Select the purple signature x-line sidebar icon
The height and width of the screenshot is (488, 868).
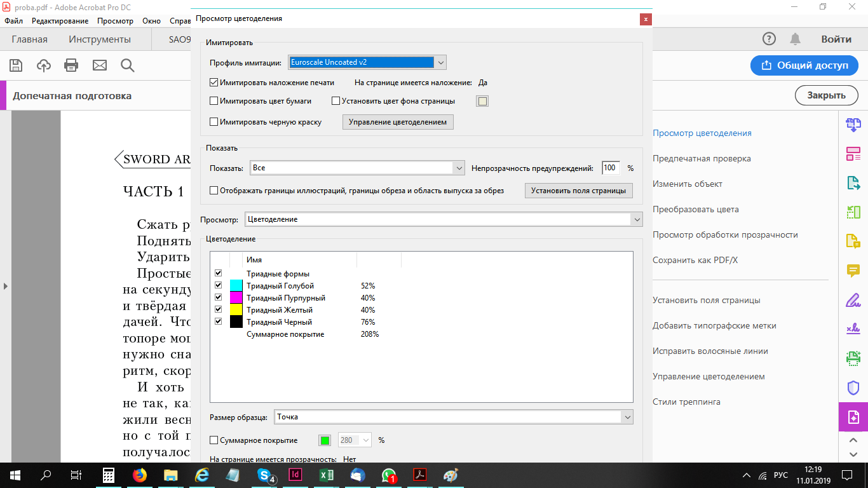853,329
